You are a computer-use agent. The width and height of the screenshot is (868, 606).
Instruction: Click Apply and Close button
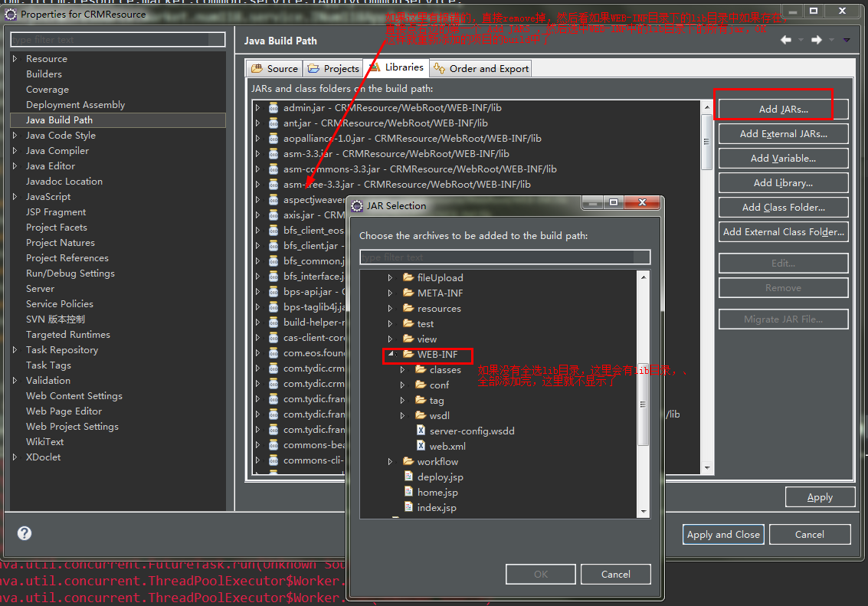click(x=723, y=535)
